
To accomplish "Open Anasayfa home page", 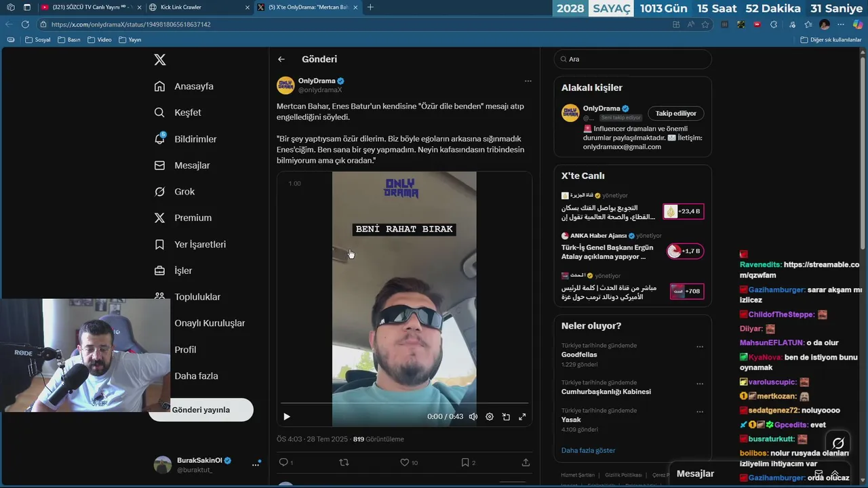I will coord(184,86).
